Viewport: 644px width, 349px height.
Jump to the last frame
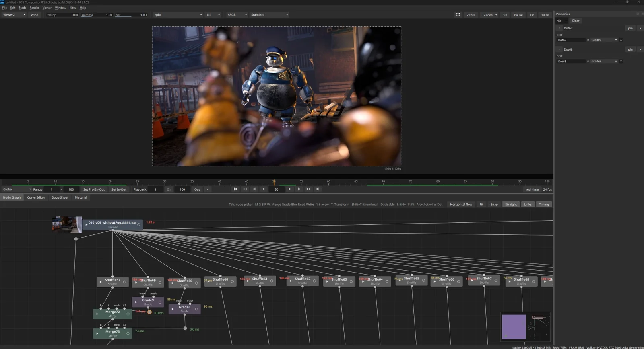[318, 189]
